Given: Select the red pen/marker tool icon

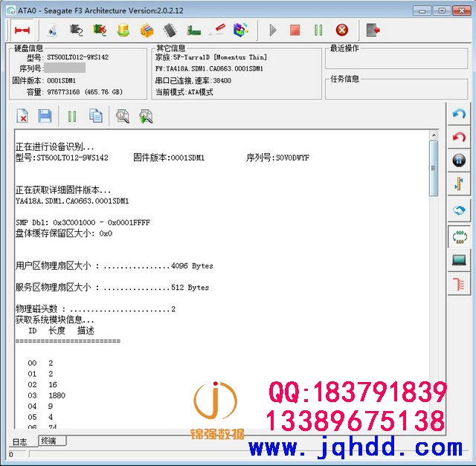Looking at the screenshot, I should (x=218, y=29).
